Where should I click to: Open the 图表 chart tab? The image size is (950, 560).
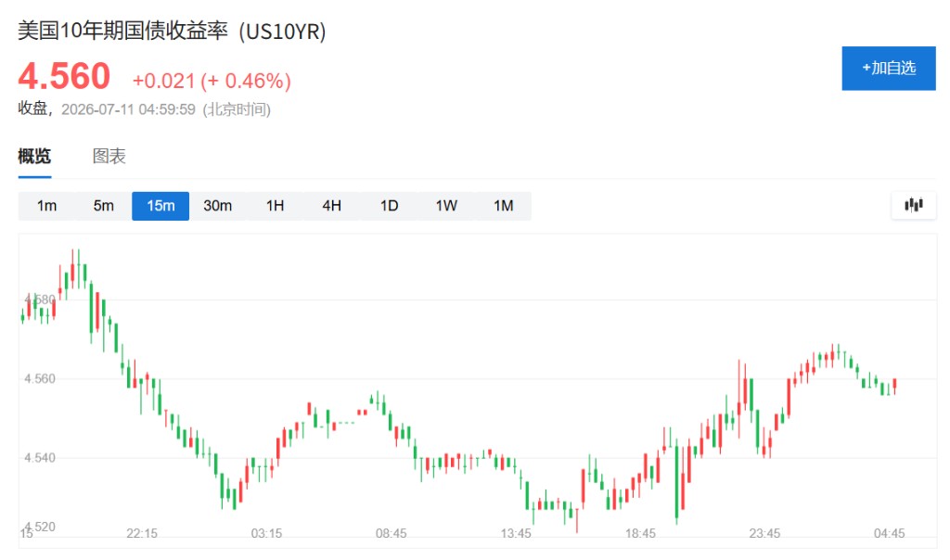point(109,156)
